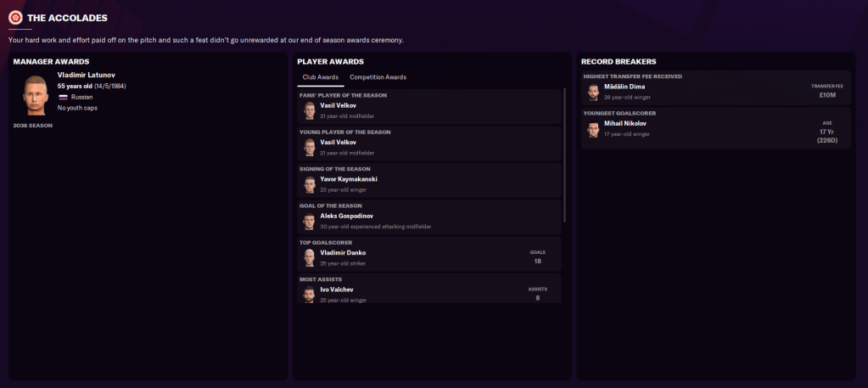Open Ivo Valchev's player profile
Image resolution: width=868 pixels, height=388 pixels.
[x=337, y=290]
